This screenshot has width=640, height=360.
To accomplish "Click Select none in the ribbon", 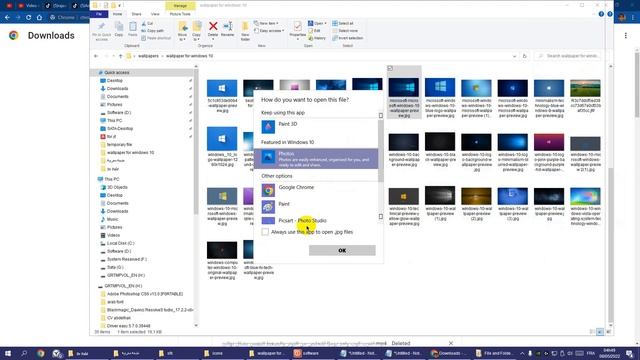I will point(345,31).
